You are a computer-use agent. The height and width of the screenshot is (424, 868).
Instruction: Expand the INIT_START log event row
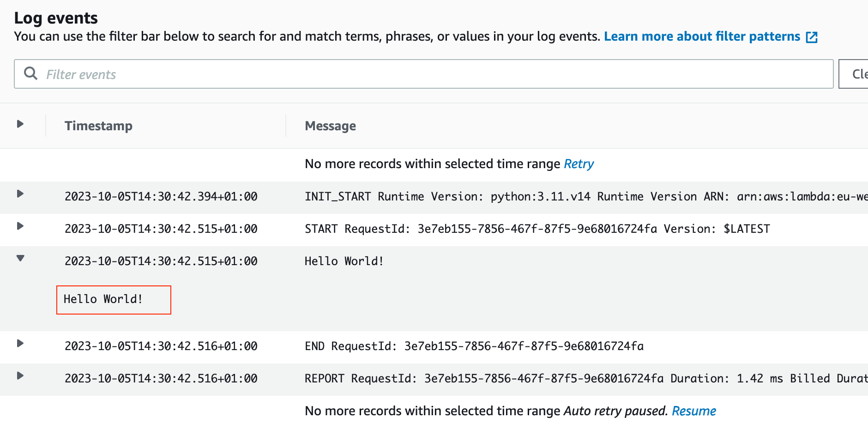click(x=20, y=194)
